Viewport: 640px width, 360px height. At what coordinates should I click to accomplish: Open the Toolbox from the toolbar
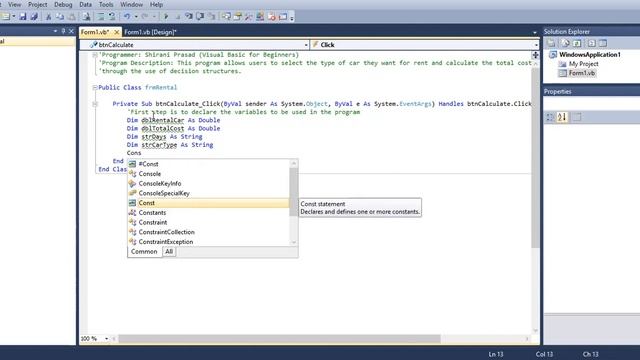pos(249,17)
